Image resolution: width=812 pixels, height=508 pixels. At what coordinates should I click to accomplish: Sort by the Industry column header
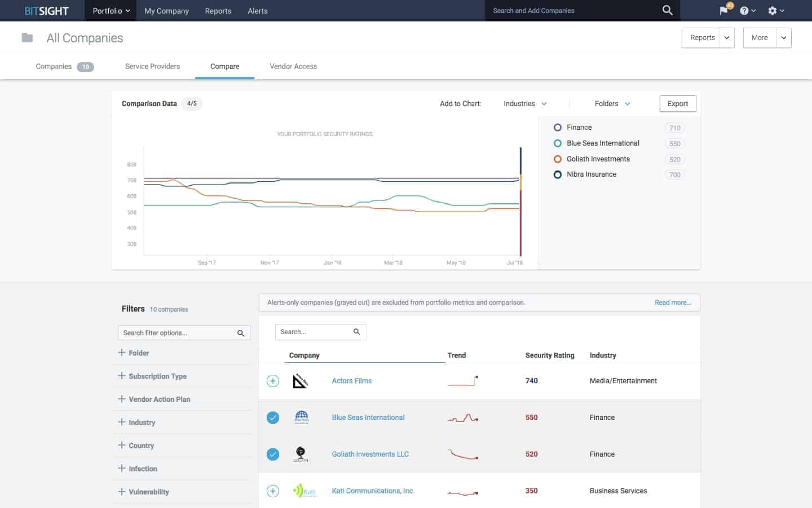click(603, 356)
